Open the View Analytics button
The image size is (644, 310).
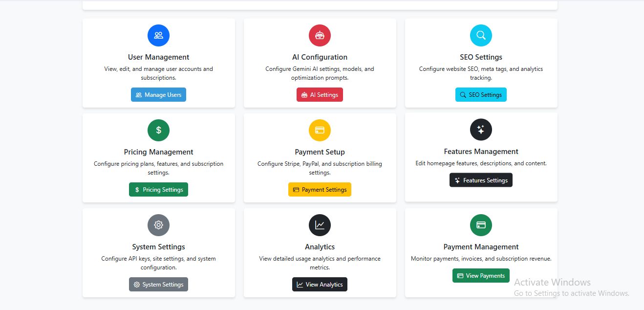tap(320, 285)
